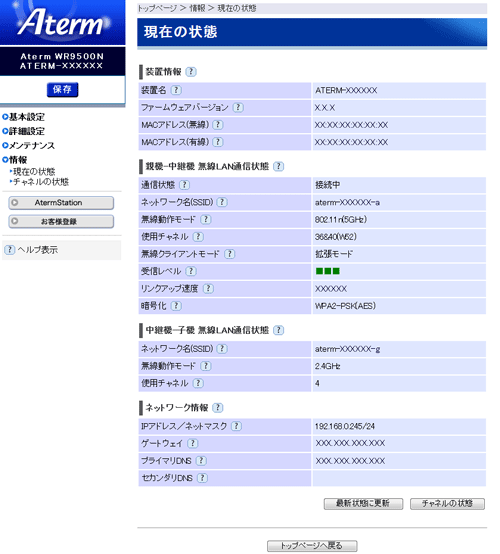Open help icon for 無線クライアントモード
The height and width of the screenshot is (554, 500).
coord(230,254)
